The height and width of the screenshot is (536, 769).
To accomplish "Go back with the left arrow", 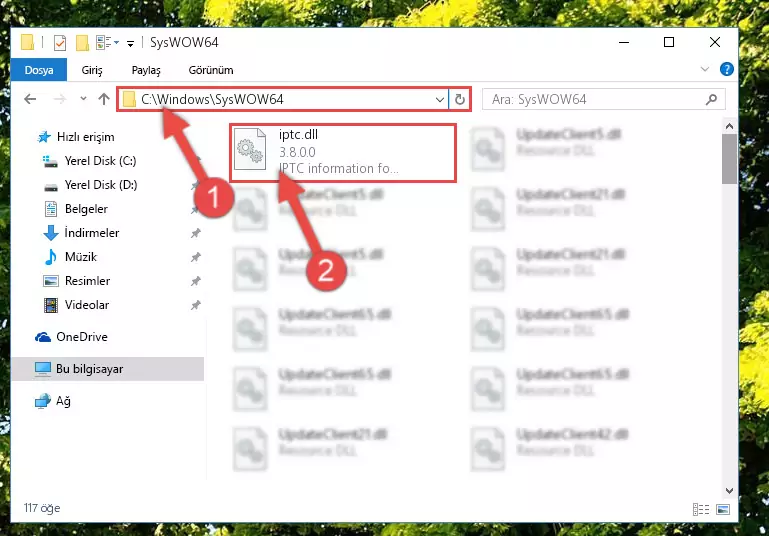I will pos(30,99).
